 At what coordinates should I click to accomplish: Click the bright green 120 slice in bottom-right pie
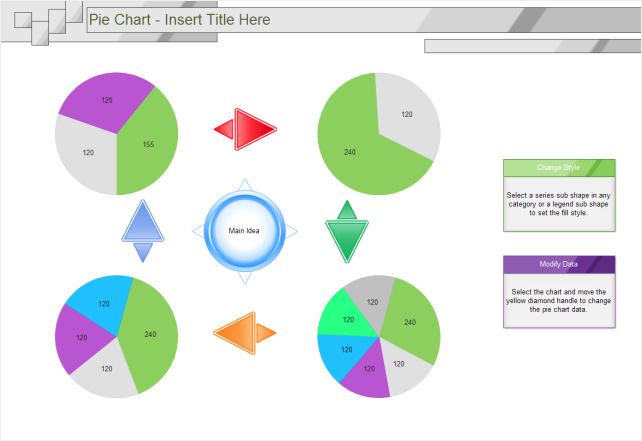pos(346,319)
